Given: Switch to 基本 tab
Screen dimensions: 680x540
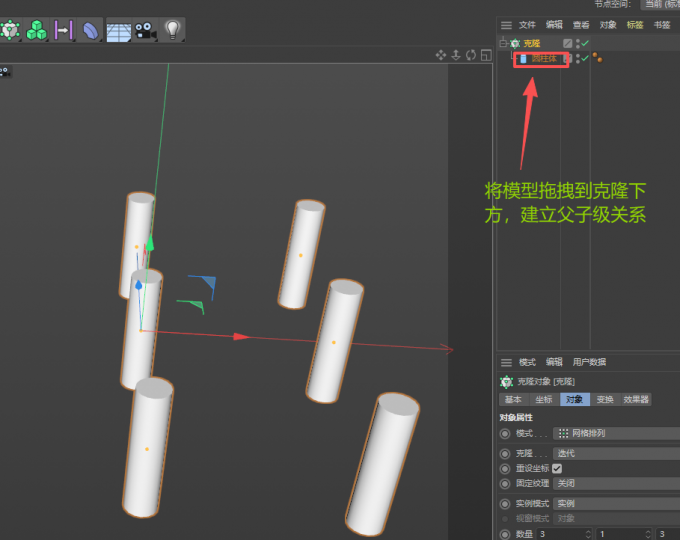Looking at the screenshot, I should point(513,399).
